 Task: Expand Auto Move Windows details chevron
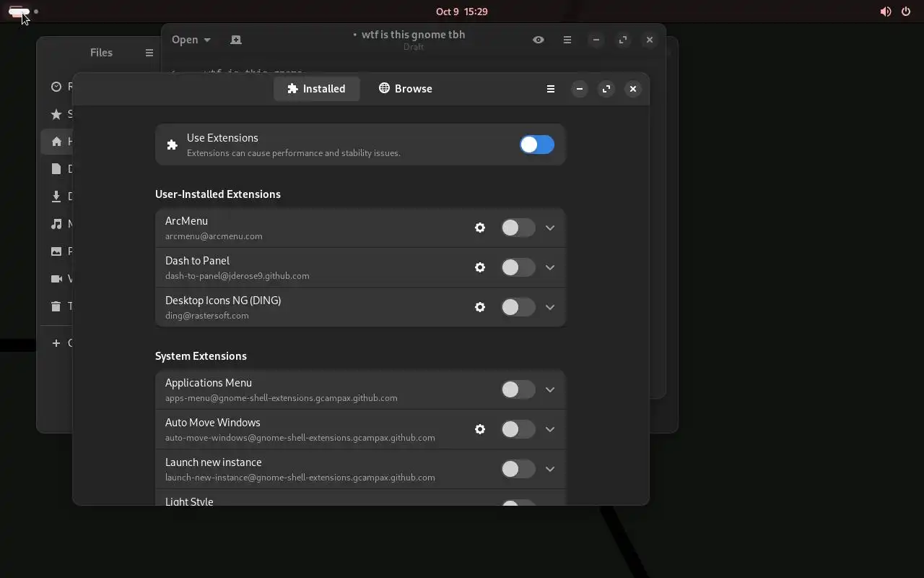tap(550, 429)
